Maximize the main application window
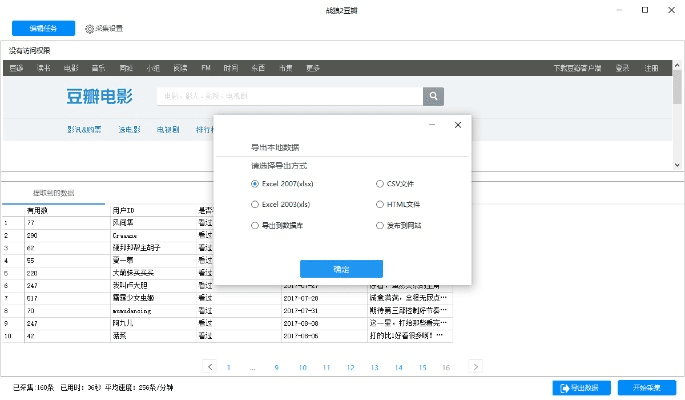The image size is (685, 400). (x=645, y=10)
